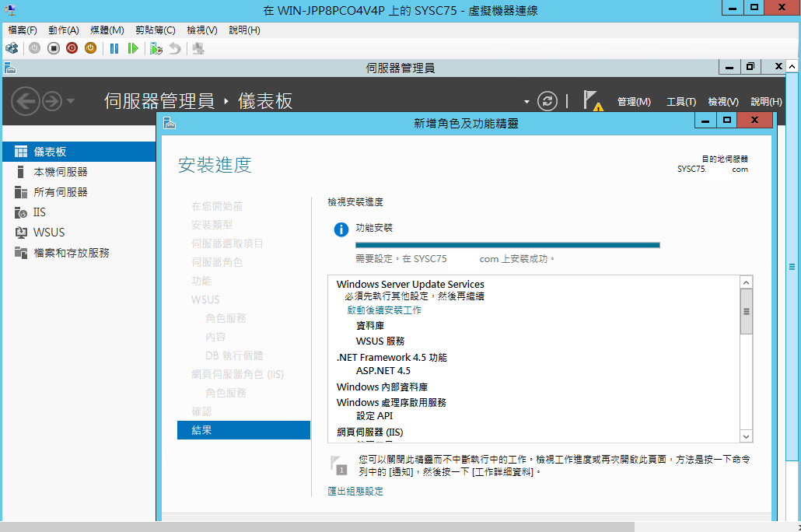Open the 管理(M) menu in Server Manager
Image resolution: width=801 pixels, height=532 pixels.
click(x=634, y=102)
